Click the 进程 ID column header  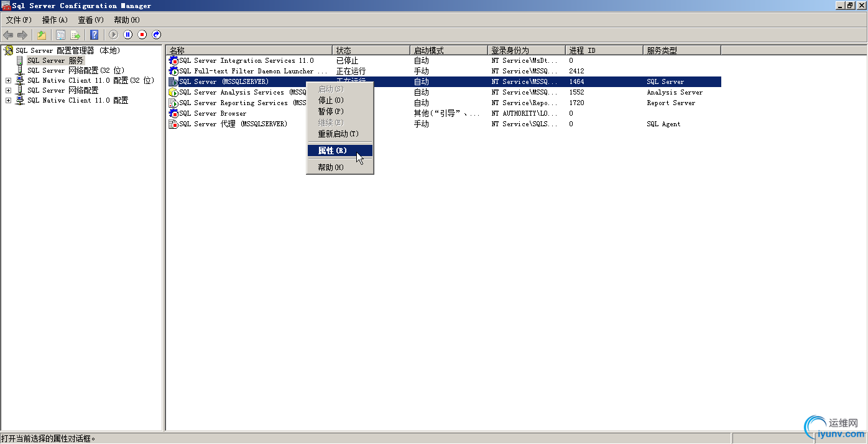coord(604,50)
